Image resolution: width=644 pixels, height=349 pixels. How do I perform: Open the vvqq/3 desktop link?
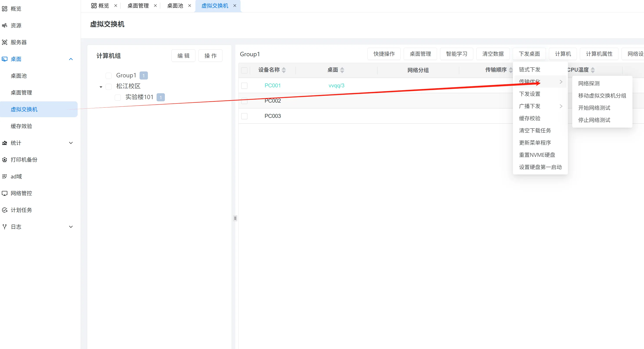[336, 86]
